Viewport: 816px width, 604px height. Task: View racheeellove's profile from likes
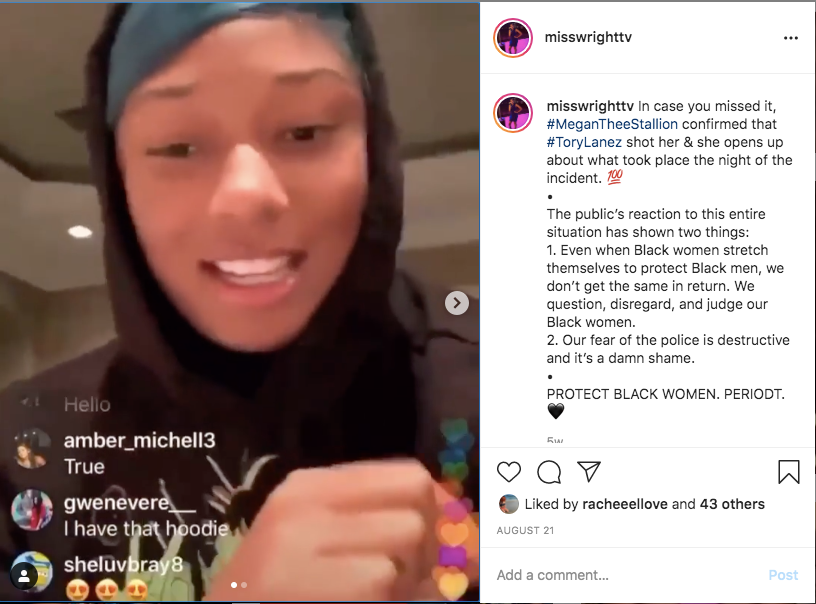[x=624, y=504]
